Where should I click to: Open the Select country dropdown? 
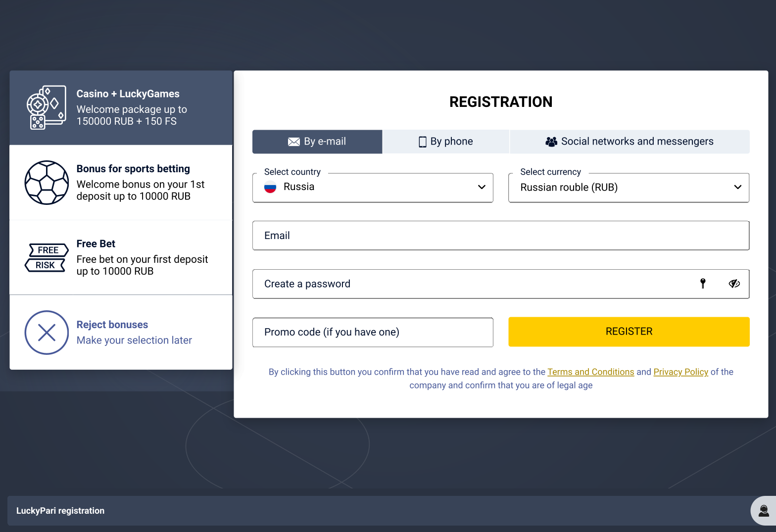[x=373, y=188]
